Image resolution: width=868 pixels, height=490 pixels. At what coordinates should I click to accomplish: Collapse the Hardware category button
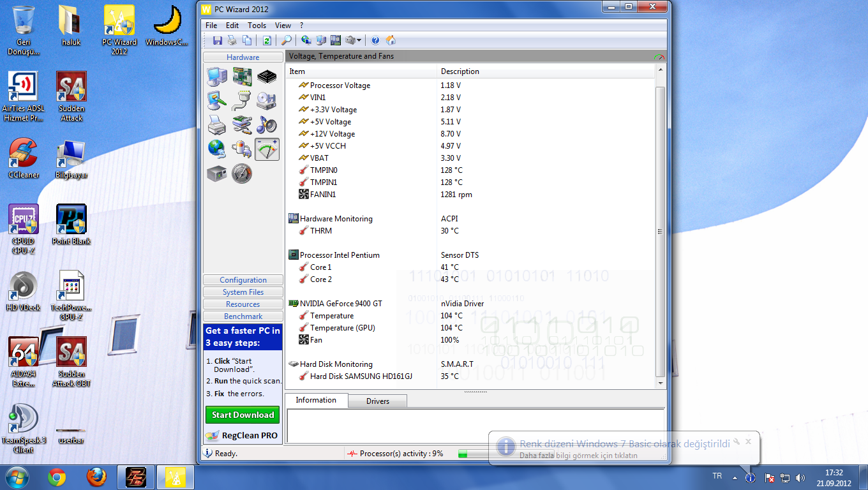pos(243,57)
